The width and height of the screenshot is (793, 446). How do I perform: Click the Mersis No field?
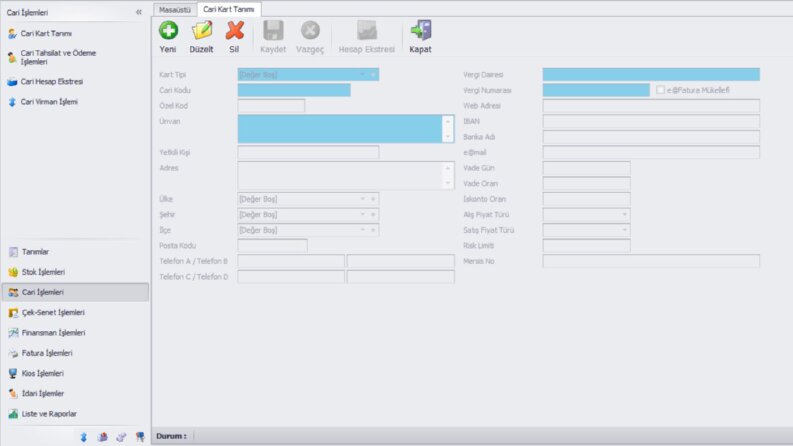[x=651, y=261]
